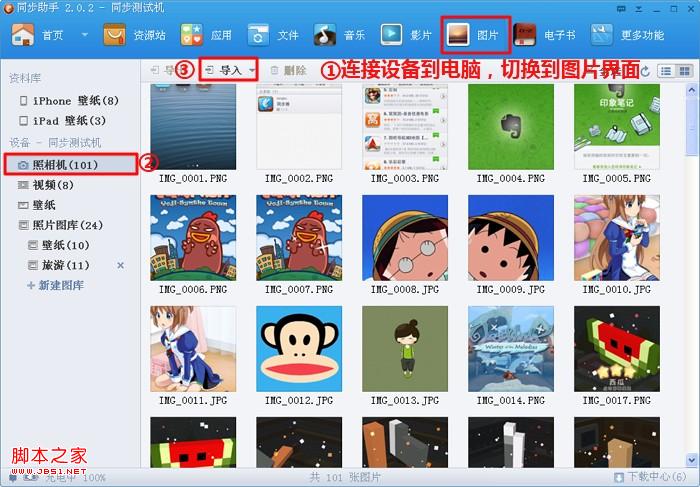Select thumbnail IMG_0001.PNG

(x=193, y=127)
